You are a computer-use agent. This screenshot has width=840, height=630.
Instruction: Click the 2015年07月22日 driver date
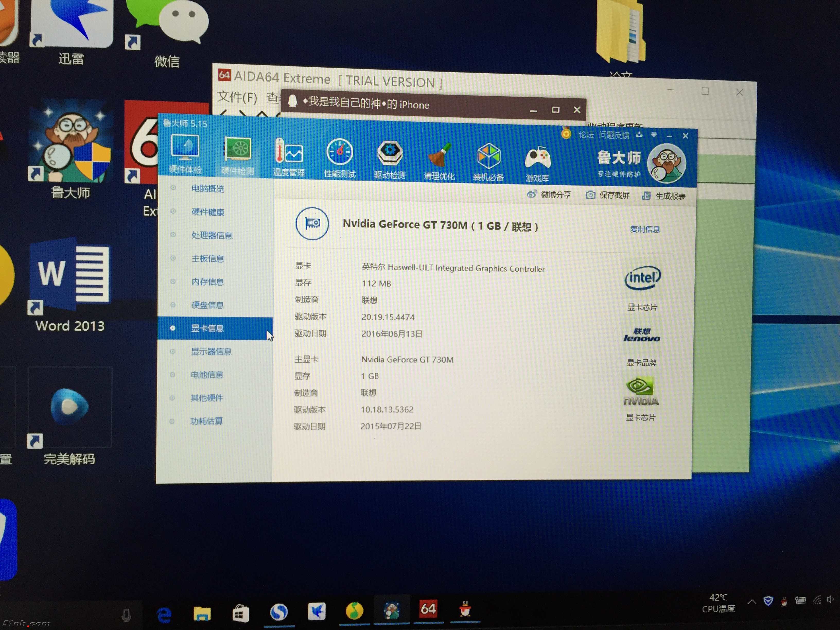pyautogui.click(x=391, y=426)
